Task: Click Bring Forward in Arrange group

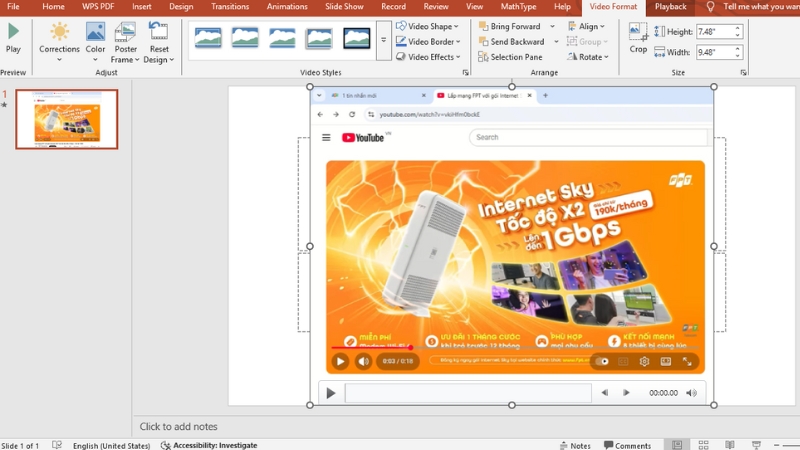Action: pos(510,26)
